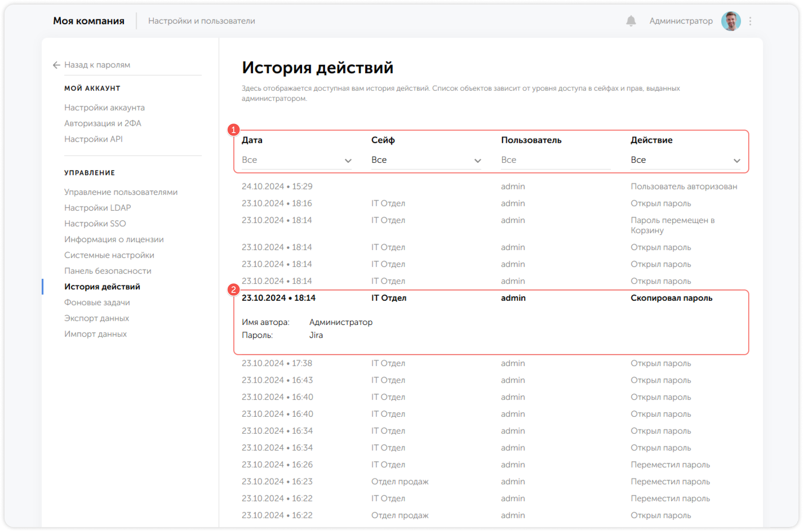Open the Сейф dropdown showing Все
This screenshot has width=803, height=532.
tap(425, 160)
